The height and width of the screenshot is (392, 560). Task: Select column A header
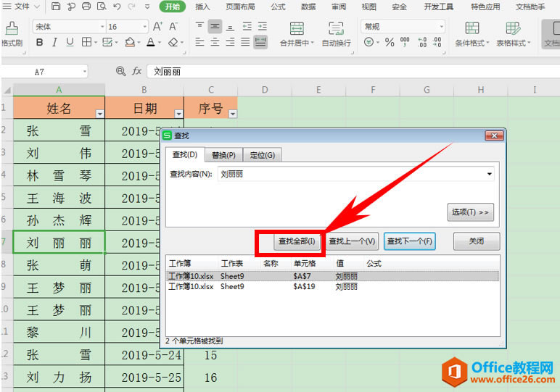pos(59,90)
